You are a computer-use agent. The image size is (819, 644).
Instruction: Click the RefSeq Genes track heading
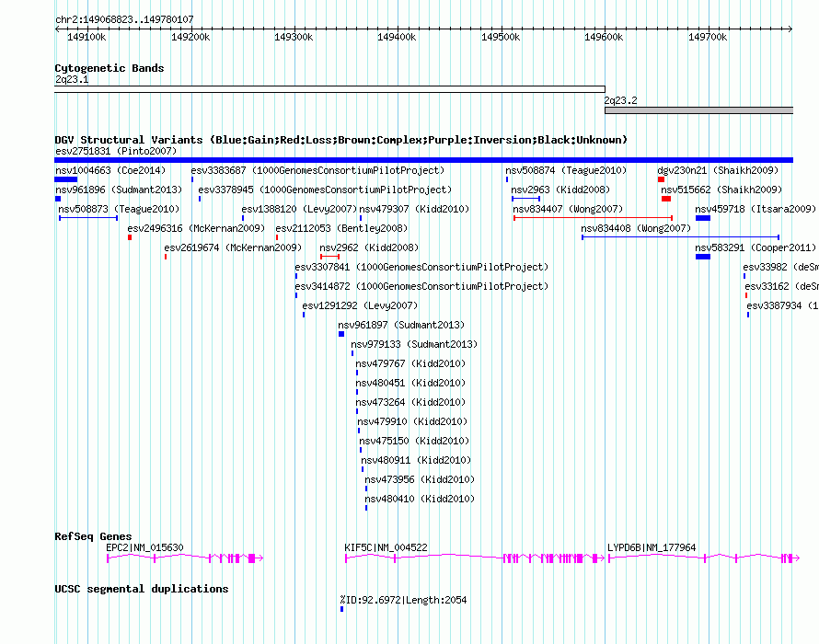93,536
